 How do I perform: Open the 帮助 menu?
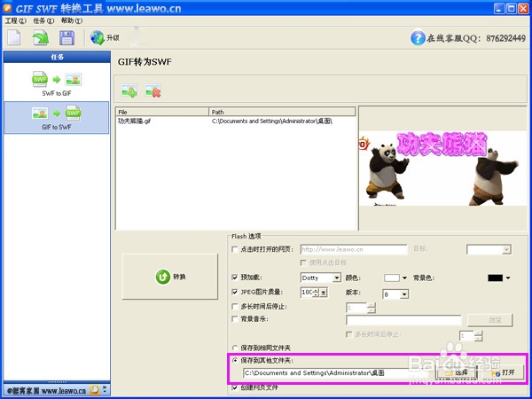click(72, 20)
